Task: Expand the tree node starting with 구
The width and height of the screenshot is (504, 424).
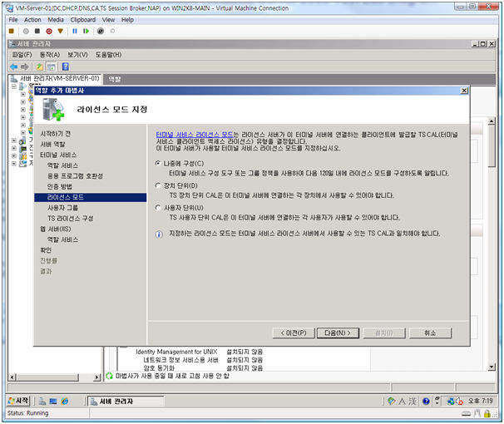Action: (14, 155)
